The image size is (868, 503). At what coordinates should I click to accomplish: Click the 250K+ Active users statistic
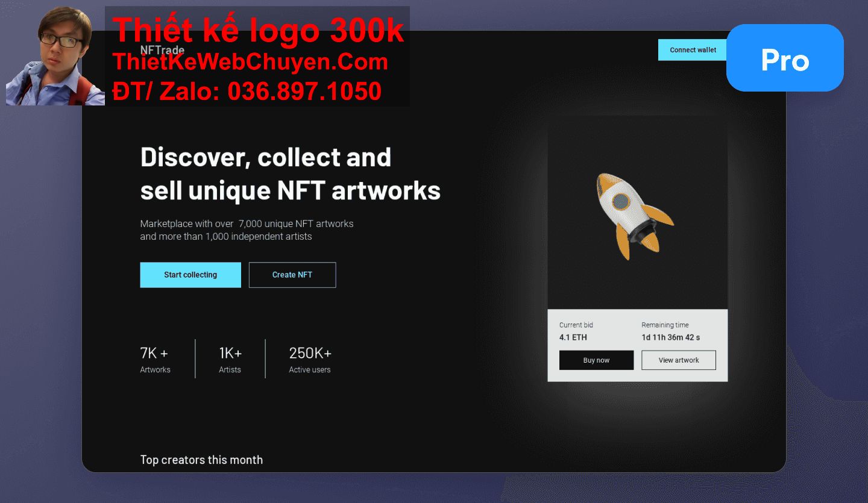310,360
